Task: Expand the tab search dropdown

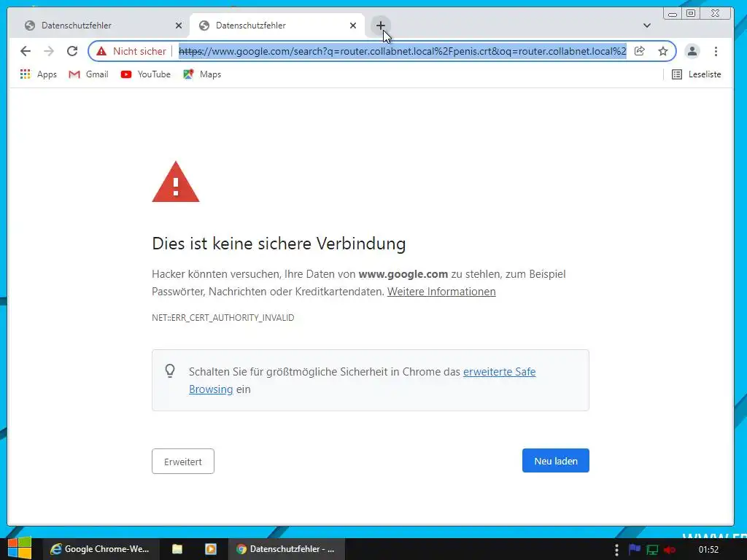Action: click(646, 26)
